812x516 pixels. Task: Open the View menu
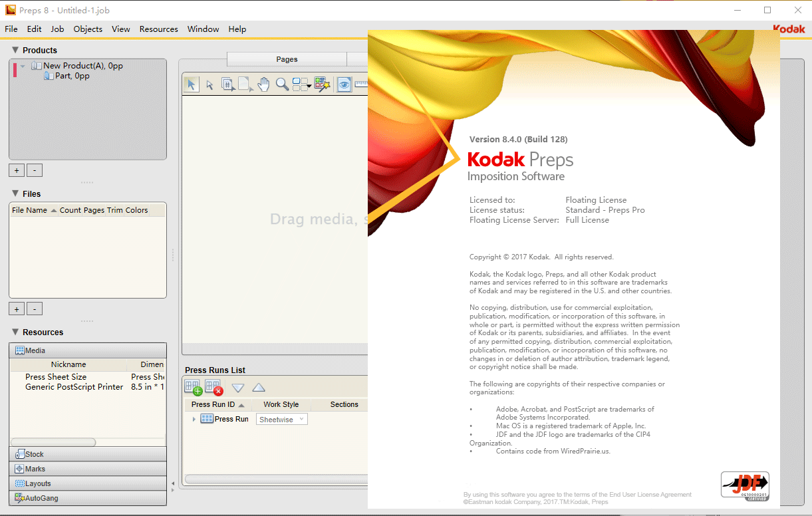click(x=121, y=29)
